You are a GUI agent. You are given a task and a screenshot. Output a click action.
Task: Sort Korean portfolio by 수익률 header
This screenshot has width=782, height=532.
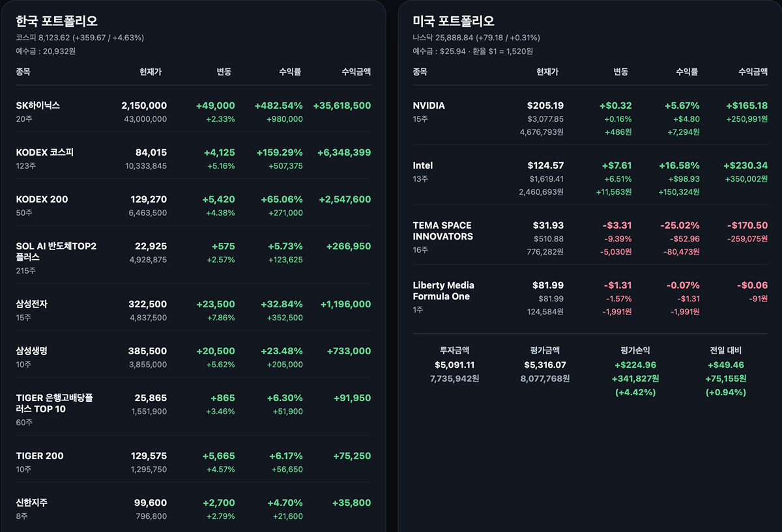(x=288, y=72)
